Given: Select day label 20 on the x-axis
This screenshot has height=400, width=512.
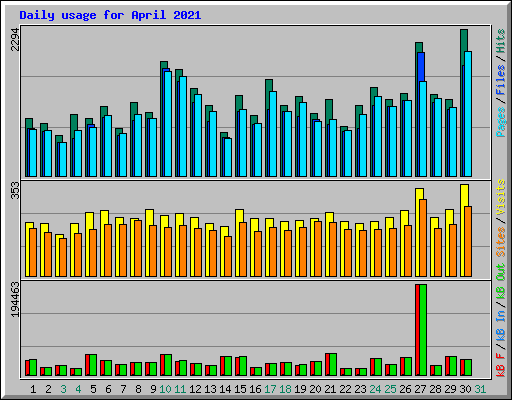Looking at the screenshot, I should 315,389.
